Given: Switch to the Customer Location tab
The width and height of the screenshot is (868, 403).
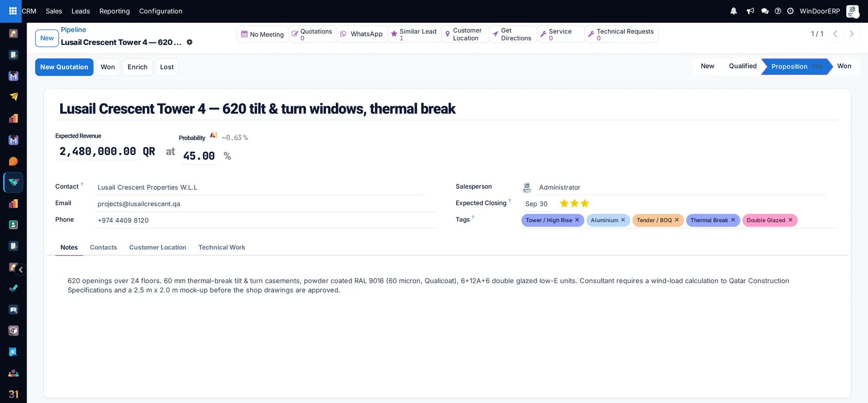Looking at the screenshot, I should (158, 247).
